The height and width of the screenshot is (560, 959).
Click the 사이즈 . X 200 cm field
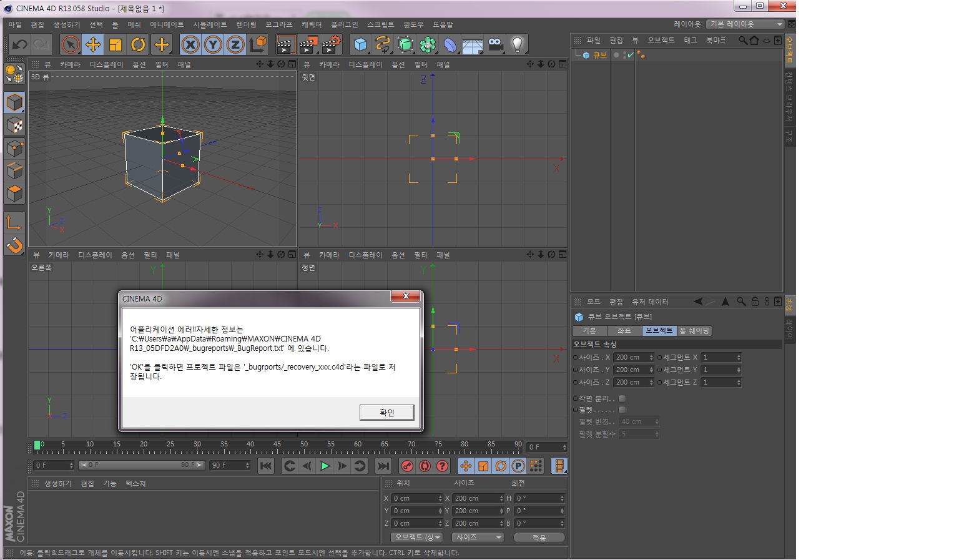click(x=633, y=358)
